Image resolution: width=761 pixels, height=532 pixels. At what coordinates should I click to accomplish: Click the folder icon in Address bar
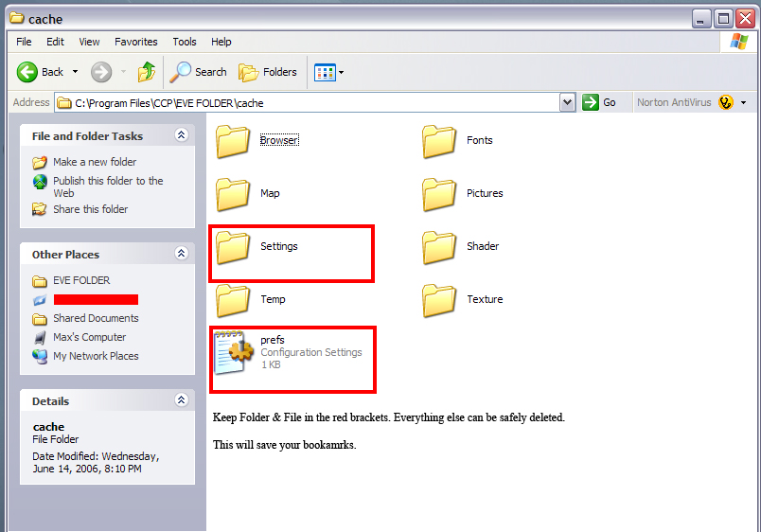(x=64, y=103)
